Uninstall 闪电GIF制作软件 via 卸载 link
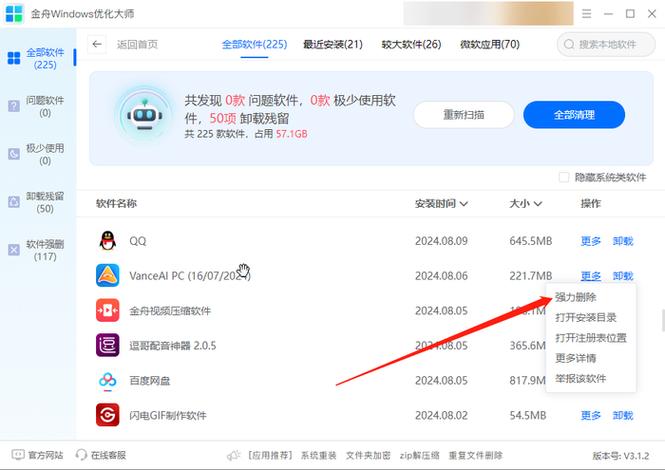The width and height of the screenshot is (665, 470). [623, 415]
